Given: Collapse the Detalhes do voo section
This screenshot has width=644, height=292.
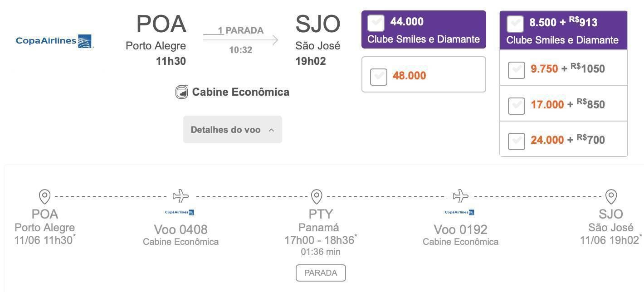Looking at the screenshot, I should [233, 130].
